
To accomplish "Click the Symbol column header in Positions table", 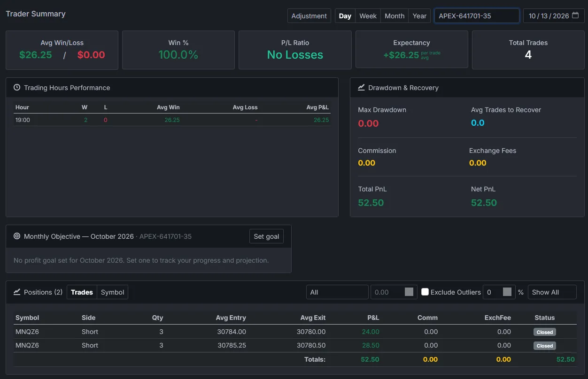I will tap(27, 318).
